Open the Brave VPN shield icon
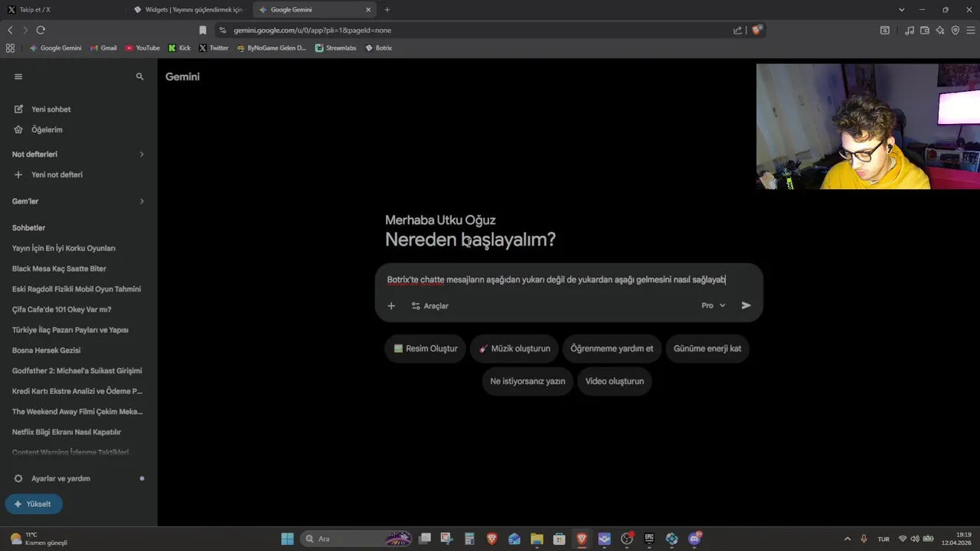 tap(955, 30)
